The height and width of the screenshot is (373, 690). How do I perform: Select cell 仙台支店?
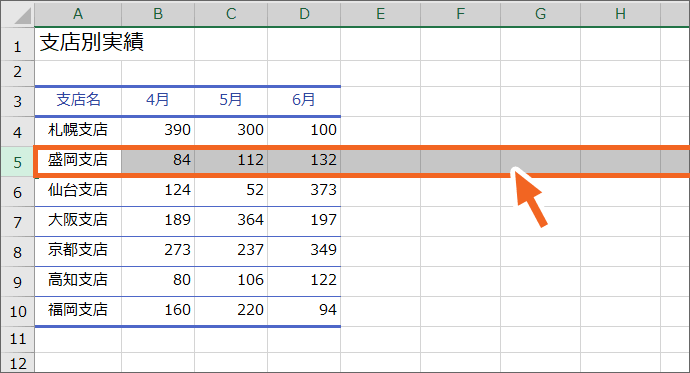78,191
